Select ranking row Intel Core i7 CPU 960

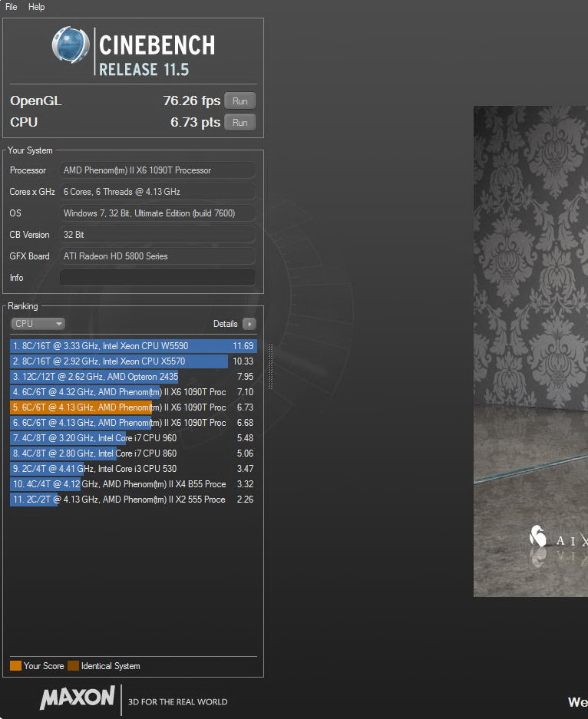click(x=133, y=438)
